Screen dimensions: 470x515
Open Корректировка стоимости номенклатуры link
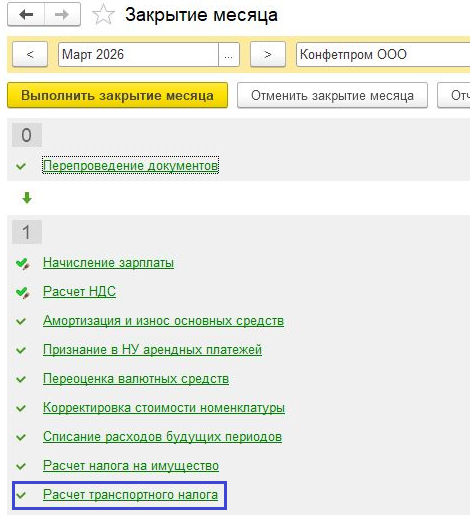pos(164,408)
